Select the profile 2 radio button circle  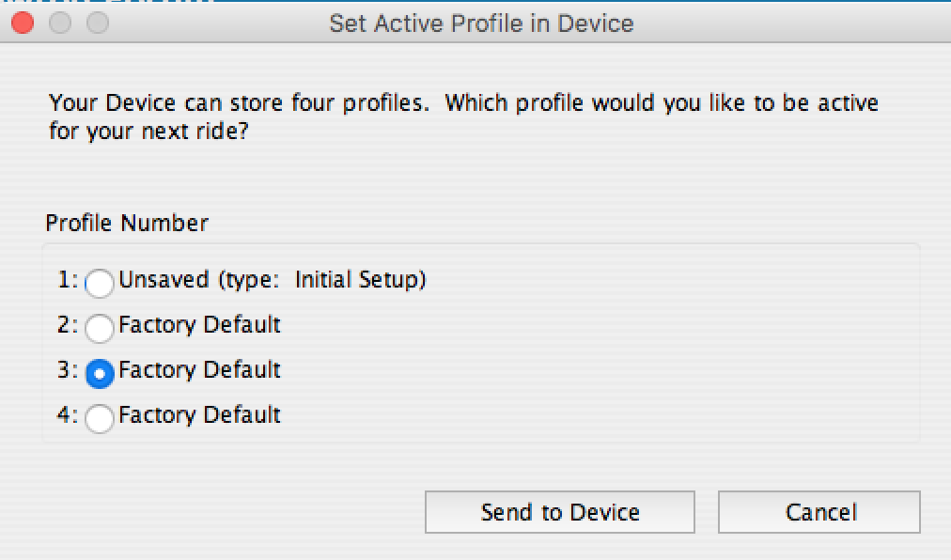pos(100,328)
